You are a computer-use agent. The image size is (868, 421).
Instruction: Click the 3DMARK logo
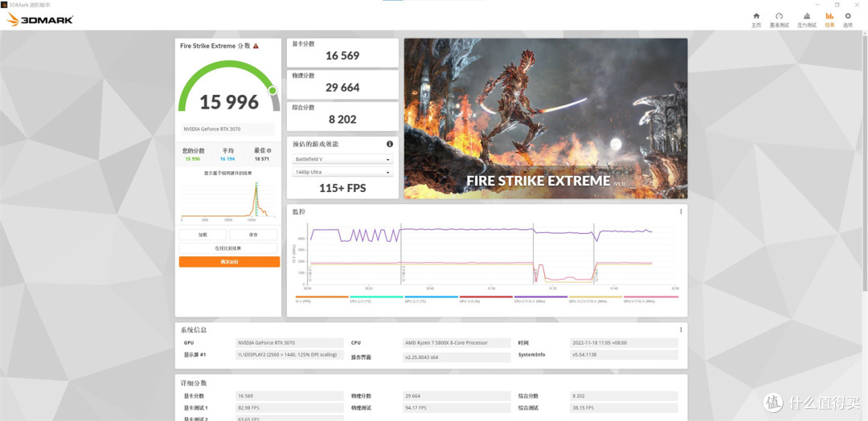tap(40, 20)
